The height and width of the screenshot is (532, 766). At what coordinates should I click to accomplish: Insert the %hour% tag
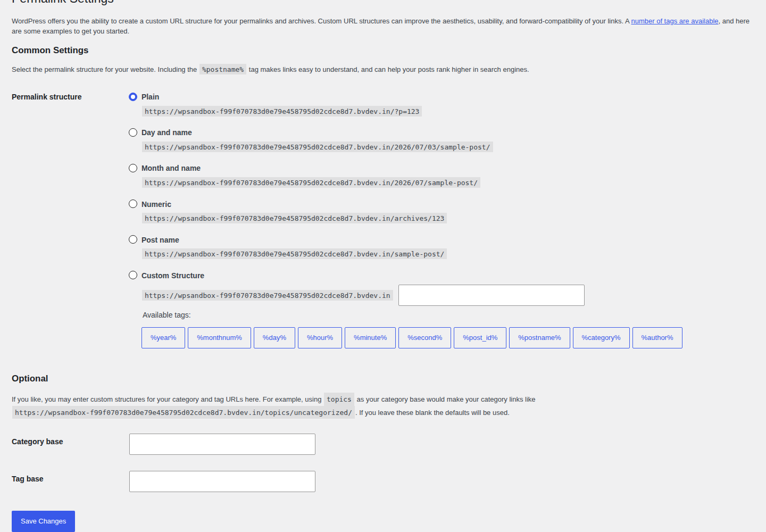tap(320, 338)
